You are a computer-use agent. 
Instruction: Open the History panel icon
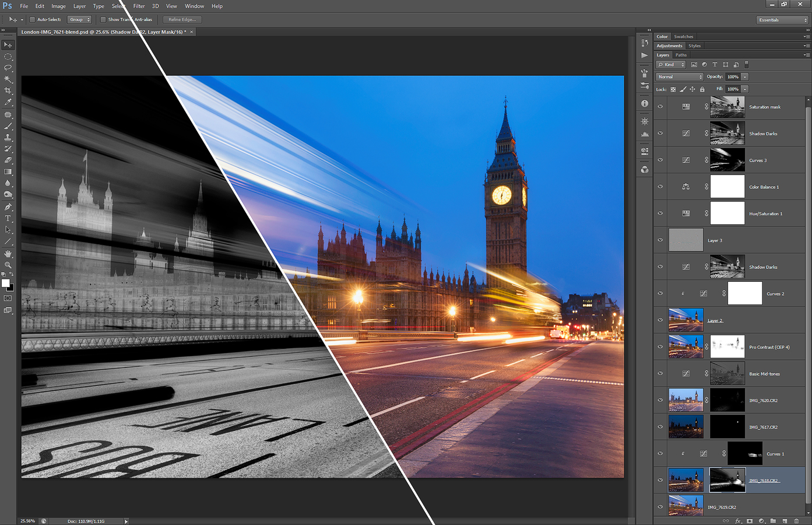[644, 43]
